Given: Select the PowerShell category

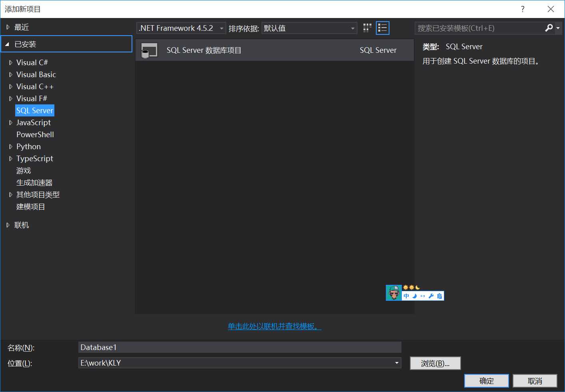Looking at the screenshot, I should (35, 134).
